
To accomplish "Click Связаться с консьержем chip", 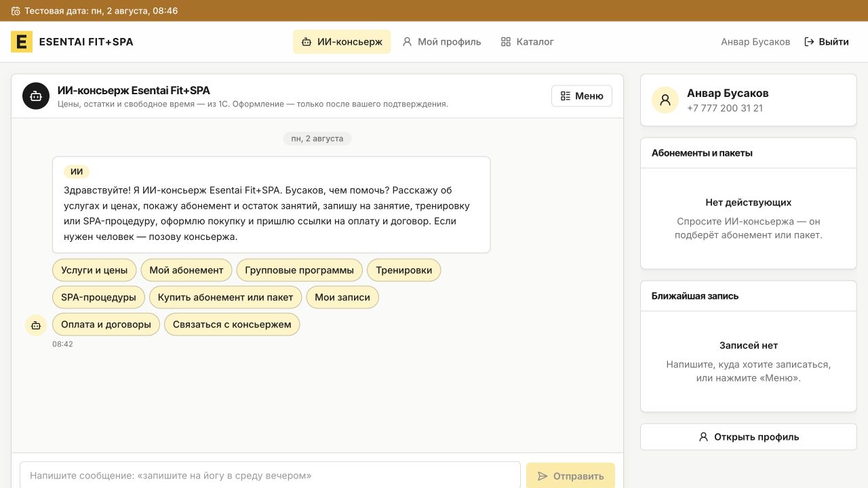I will (232, 324).
